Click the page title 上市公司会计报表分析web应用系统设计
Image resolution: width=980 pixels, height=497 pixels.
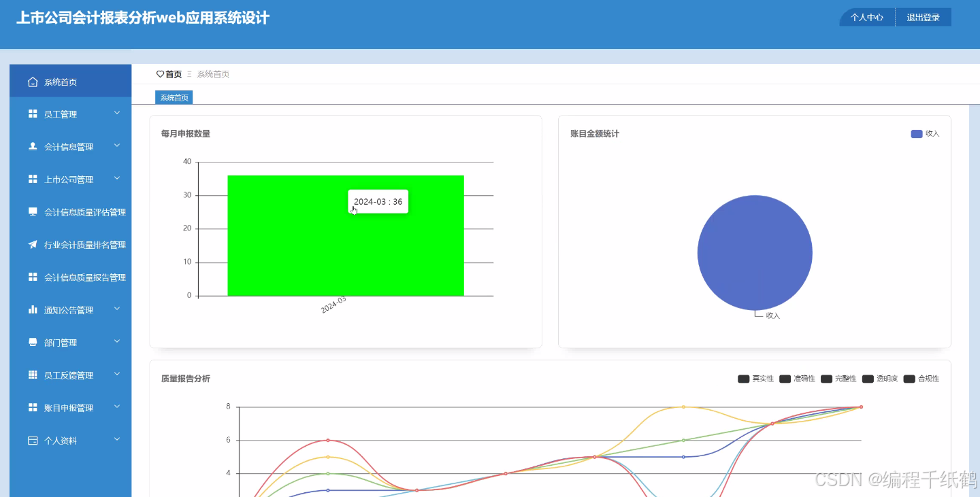click(143, 18)
